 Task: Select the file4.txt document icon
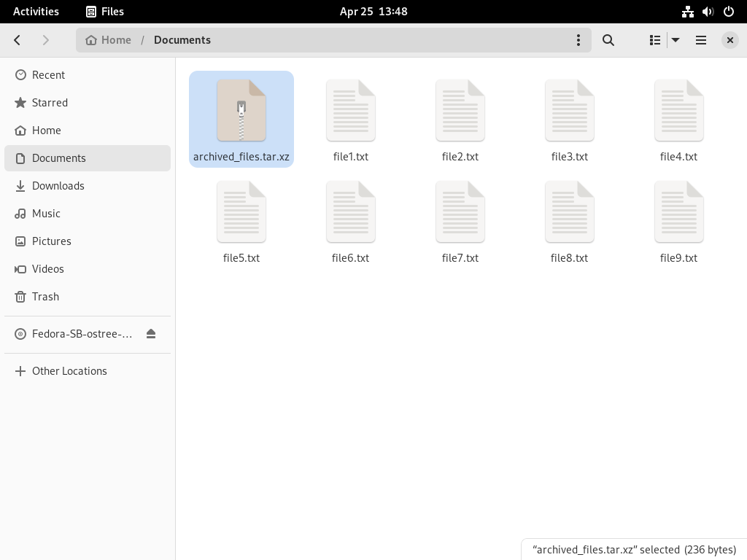(679, 110)
